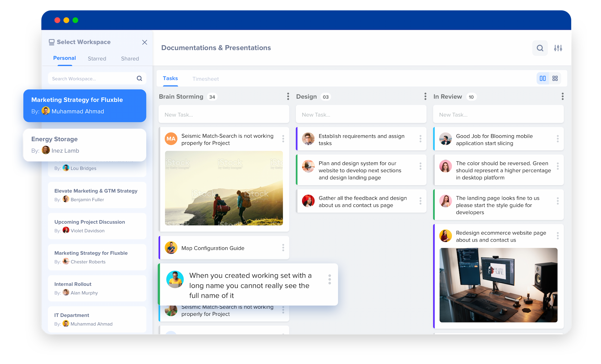Click avatar on Gather all the feedback card
The width and height of the screenshot is (601, 364).
coord(308,201)
